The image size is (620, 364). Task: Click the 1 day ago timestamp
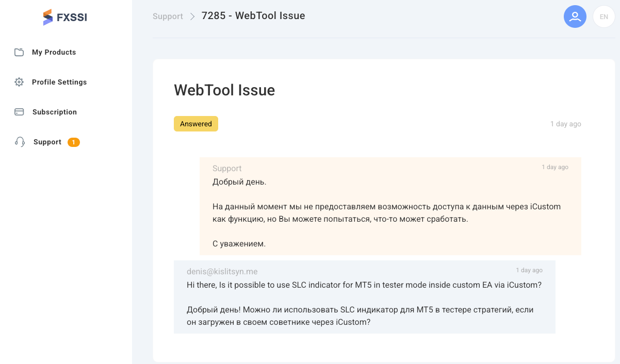coord(565,124)
